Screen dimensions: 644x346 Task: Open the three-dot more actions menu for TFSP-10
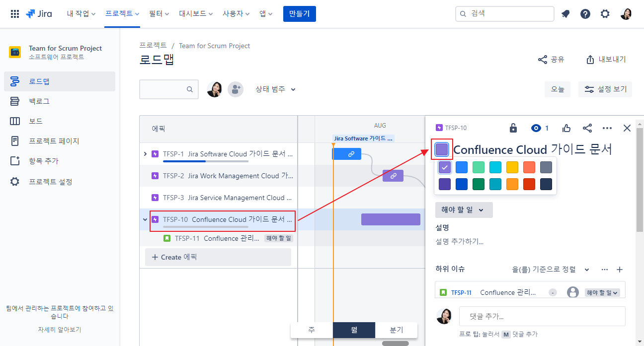tap(607, 128)
